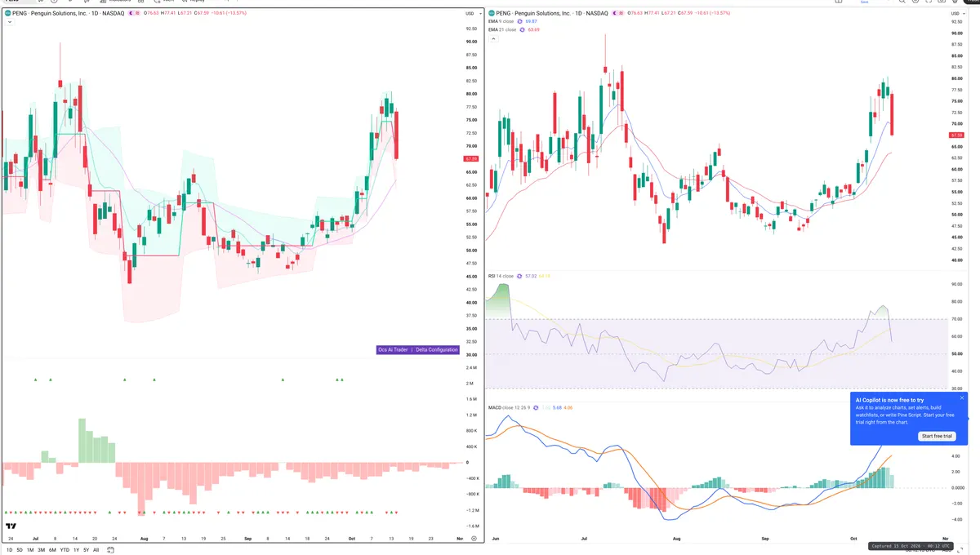Viewport: 980px width, 555px height.
Task: Click the PENG symbol title in right chart
Action: tap(552, 13)
